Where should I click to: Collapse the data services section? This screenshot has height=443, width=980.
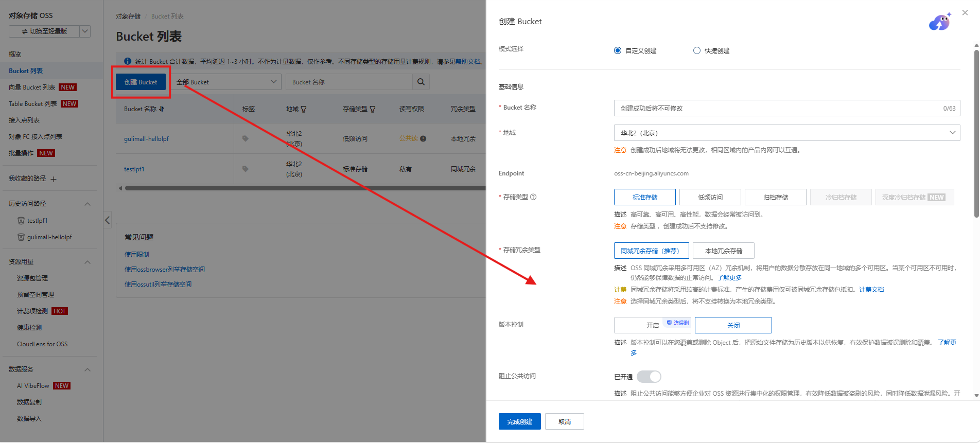click(x=87, y=370)
